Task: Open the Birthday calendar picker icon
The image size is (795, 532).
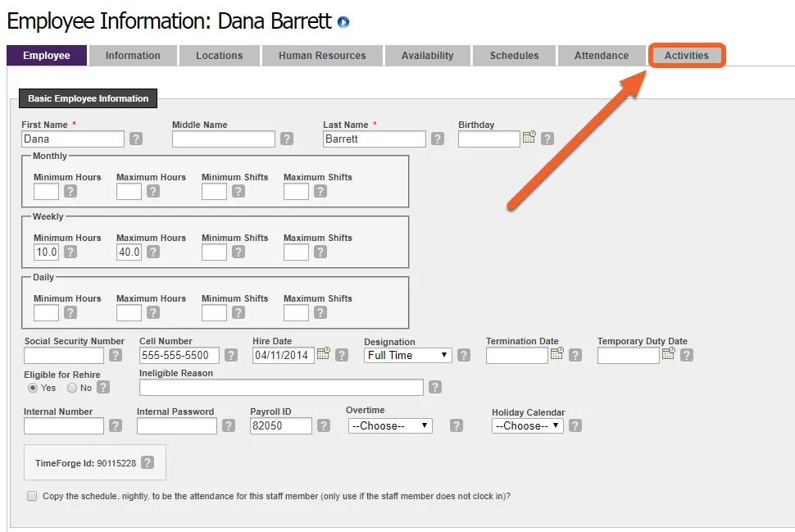Action: (x=529, y=137)
